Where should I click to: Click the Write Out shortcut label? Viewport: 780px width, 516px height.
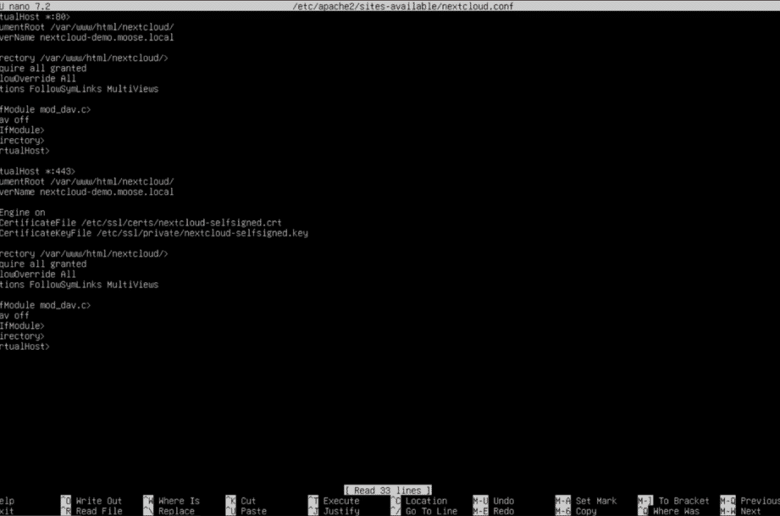98,501
